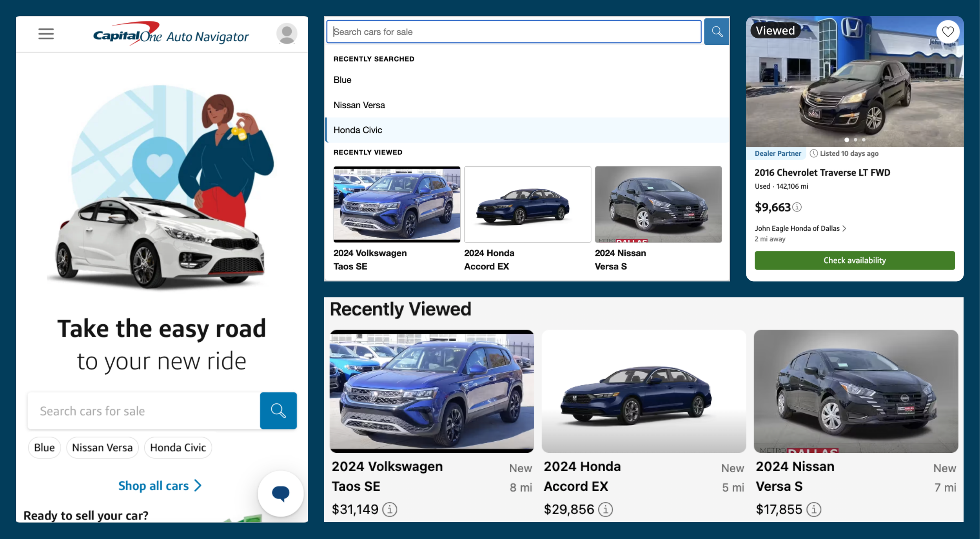Click the blue search button under the headline
The image size is (980, 539).
click(278, 410)
